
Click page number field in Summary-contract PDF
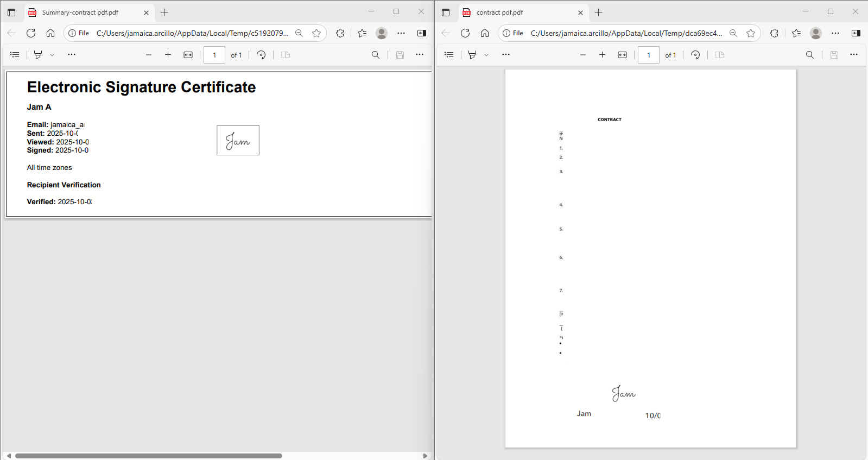pos(214,55)
